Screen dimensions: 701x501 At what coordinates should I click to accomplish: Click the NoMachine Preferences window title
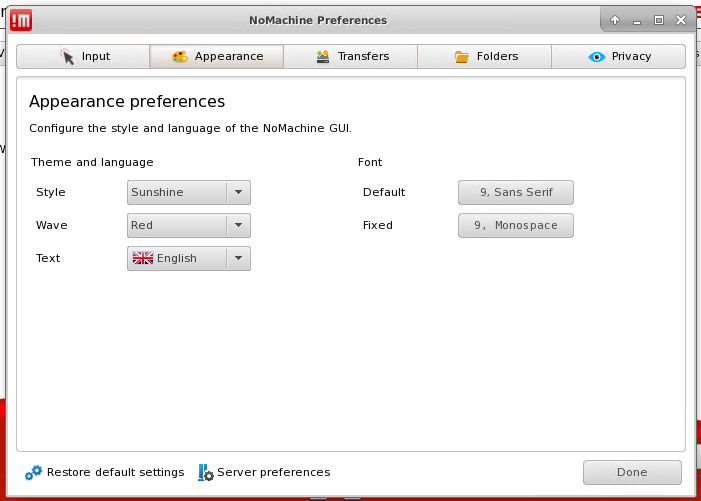(x=318, y=20)
